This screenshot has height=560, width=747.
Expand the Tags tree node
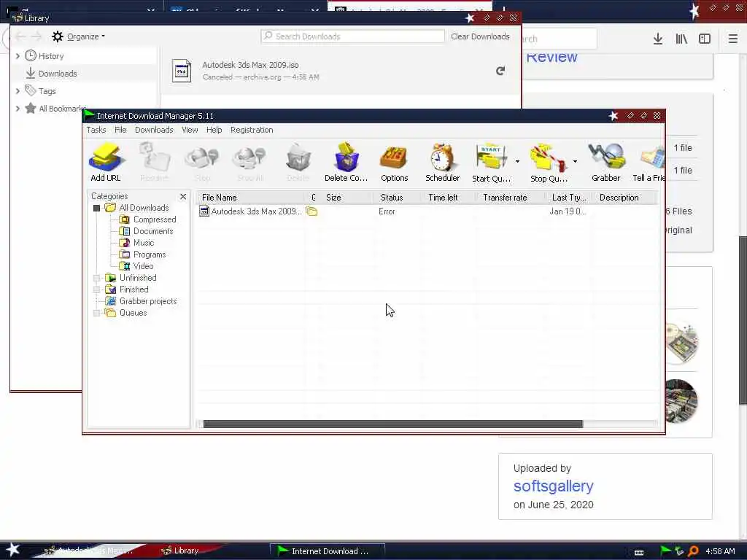[18, 91]
